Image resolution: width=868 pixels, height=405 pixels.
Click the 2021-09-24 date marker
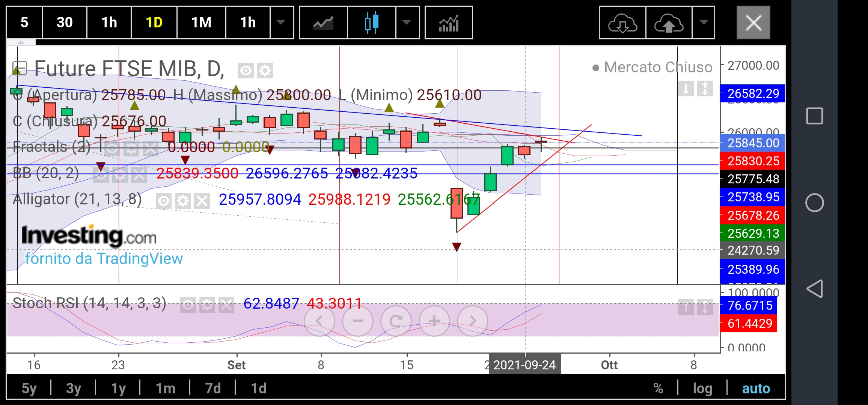[x=524, y=364]
